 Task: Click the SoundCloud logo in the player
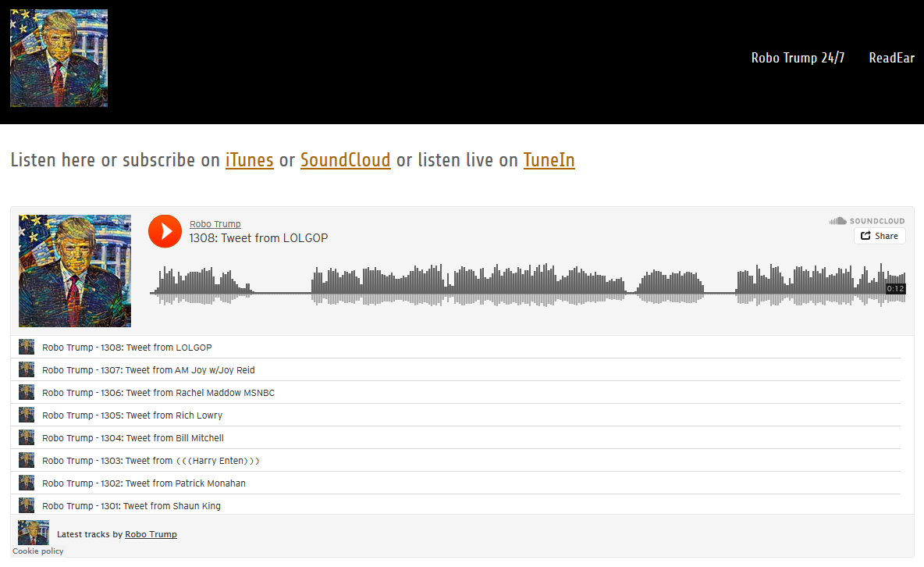(x=867, y=221)
